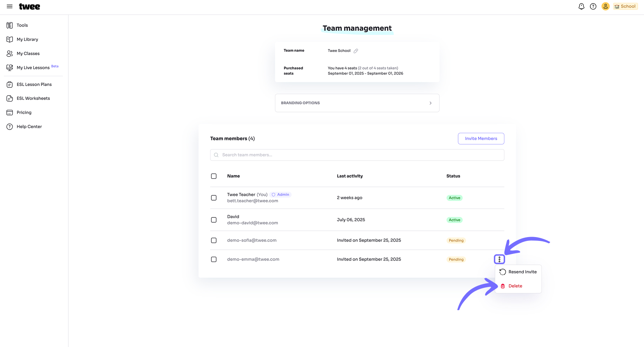The width and height of the screenshot is (644, 347).
Task: Click the Team management heading
Action: click(357, 28)
